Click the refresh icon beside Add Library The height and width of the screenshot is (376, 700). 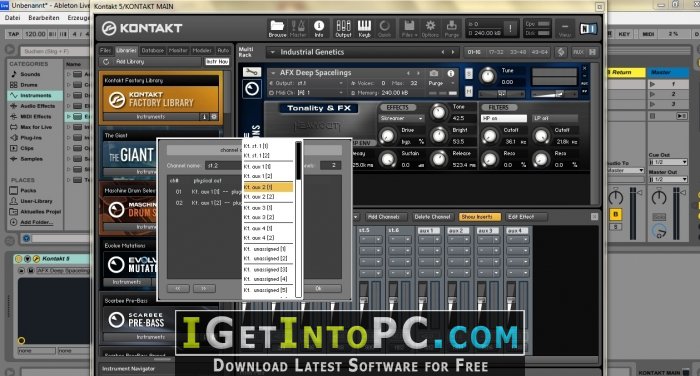pyautogui.click(x=106, y=62)
